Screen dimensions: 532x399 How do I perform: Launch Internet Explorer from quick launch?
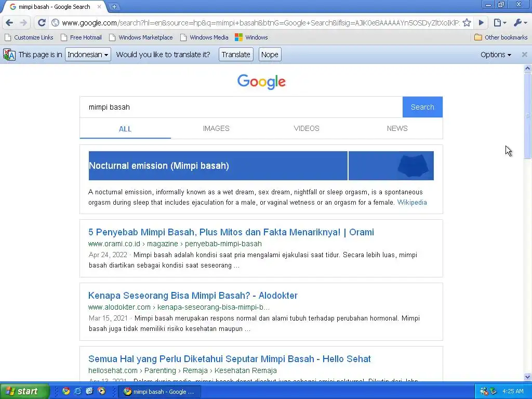click(x=78, y=391)
